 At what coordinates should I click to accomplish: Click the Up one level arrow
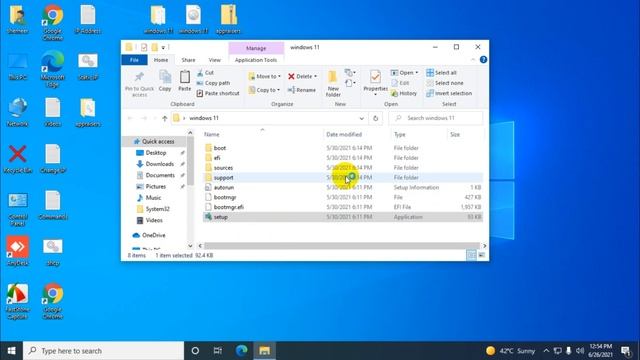164,118
